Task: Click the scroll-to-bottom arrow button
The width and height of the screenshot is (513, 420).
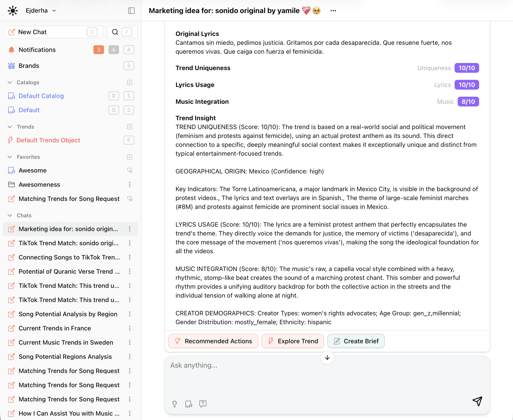Action: point(327,357)
